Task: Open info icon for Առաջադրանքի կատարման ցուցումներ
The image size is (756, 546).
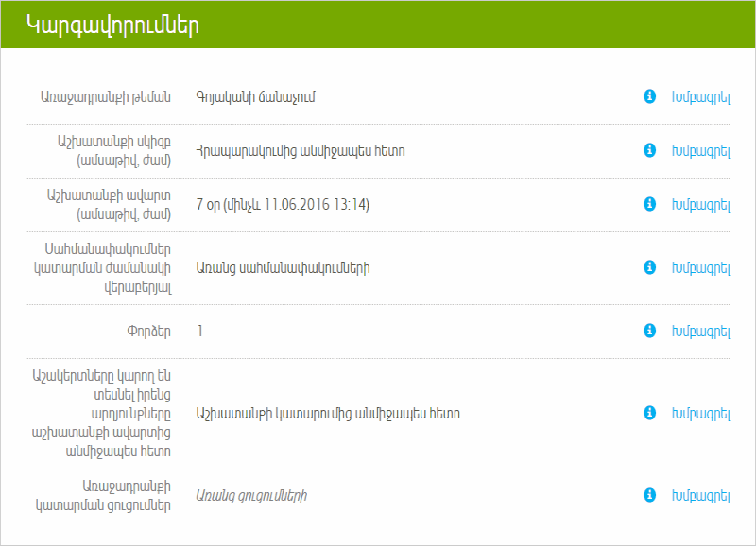Action: pyautogui.click(x=649, y=495)
